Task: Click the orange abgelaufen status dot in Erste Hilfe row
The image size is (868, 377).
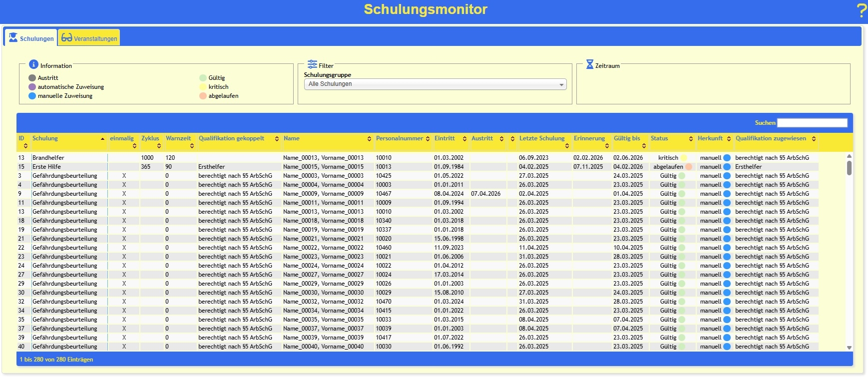Action: click(x=689, y=167)
